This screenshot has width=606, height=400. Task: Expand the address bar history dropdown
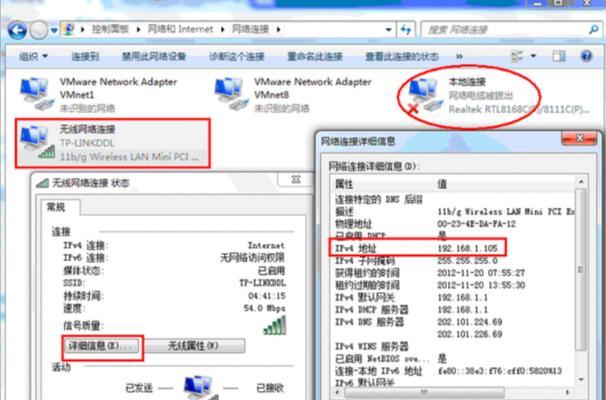(x=388, y=30)
